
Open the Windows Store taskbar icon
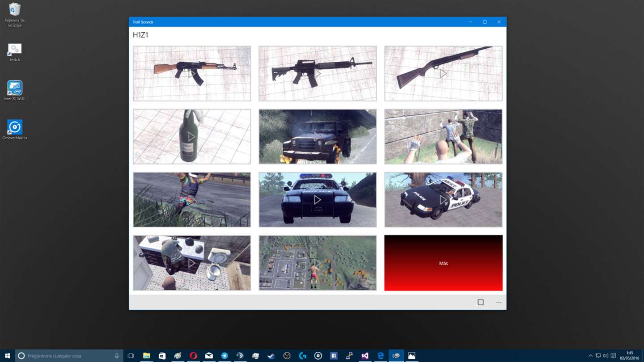coord(162,356)
